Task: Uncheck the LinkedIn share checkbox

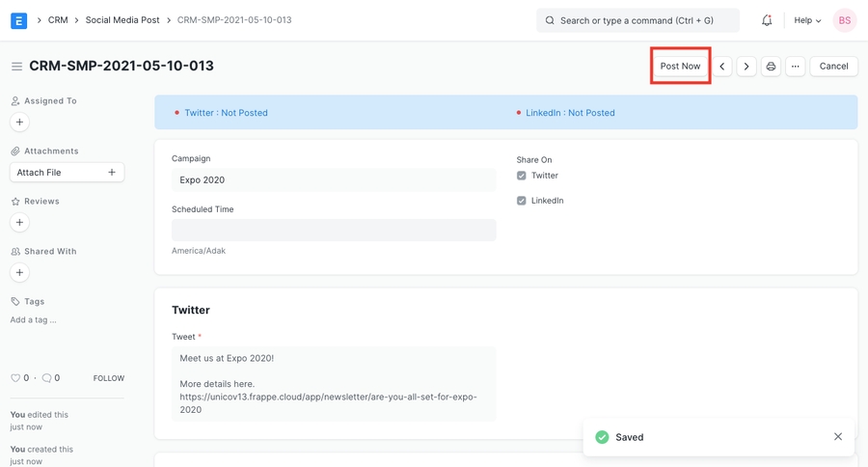Action: coord(522,201)
